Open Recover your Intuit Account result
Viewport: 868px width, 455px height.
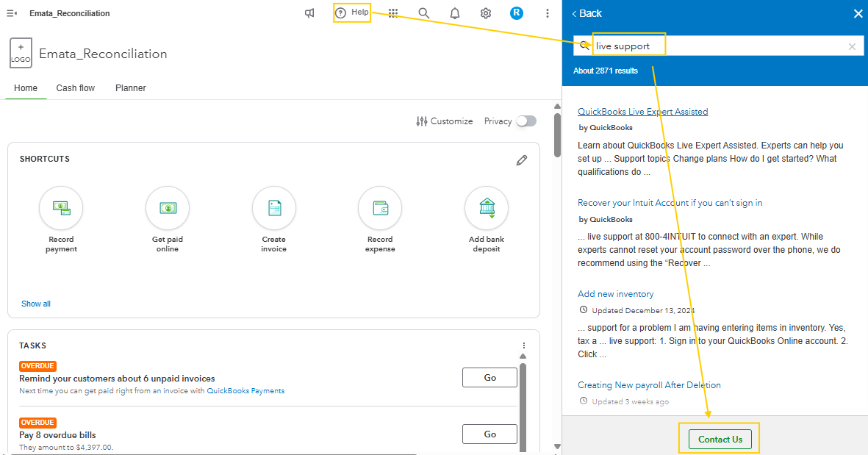(670, 203)
